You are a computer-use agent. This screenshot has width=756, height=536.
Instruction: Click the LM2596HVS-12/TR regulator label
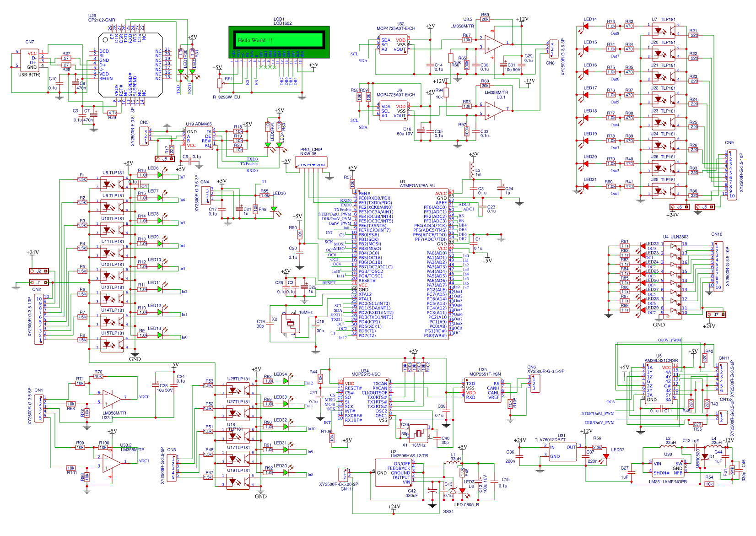pos(409,456)
